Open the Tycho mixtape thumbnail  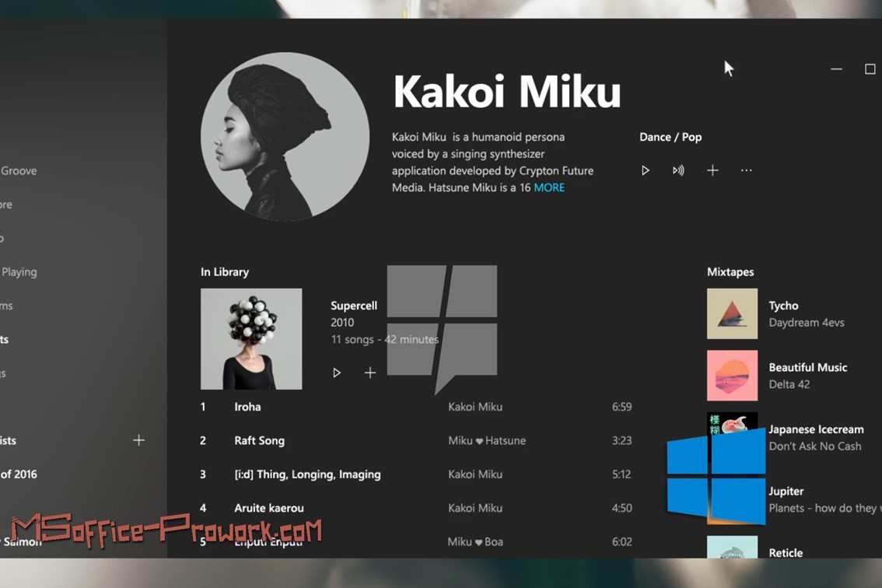[x=733, y=313]
